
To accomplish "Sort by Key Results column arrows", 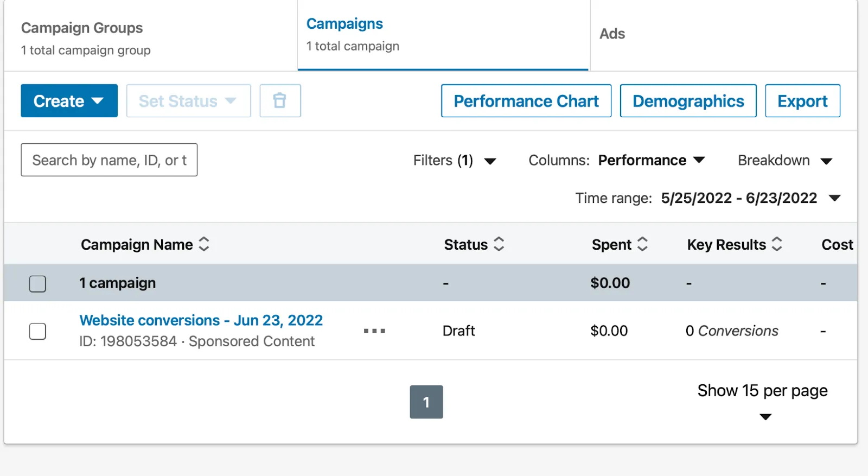I will click(x=777, y=244).
